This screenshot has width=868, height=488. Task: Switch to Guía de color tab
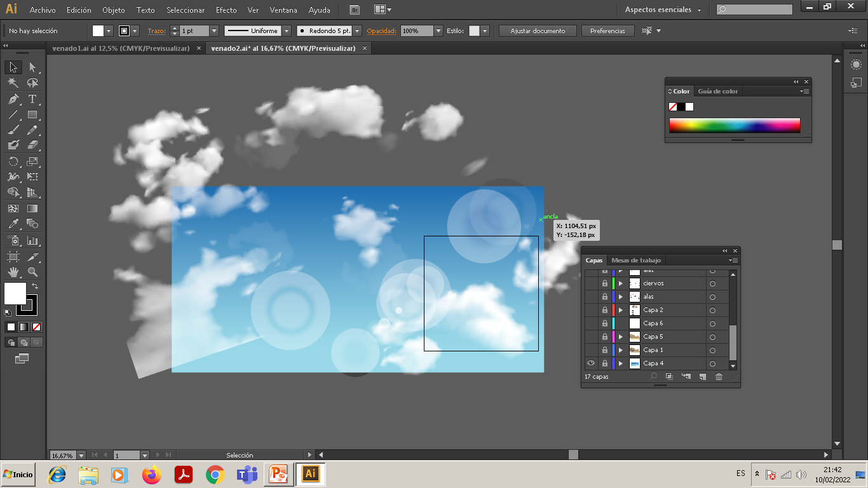click(x=718, y=91)
